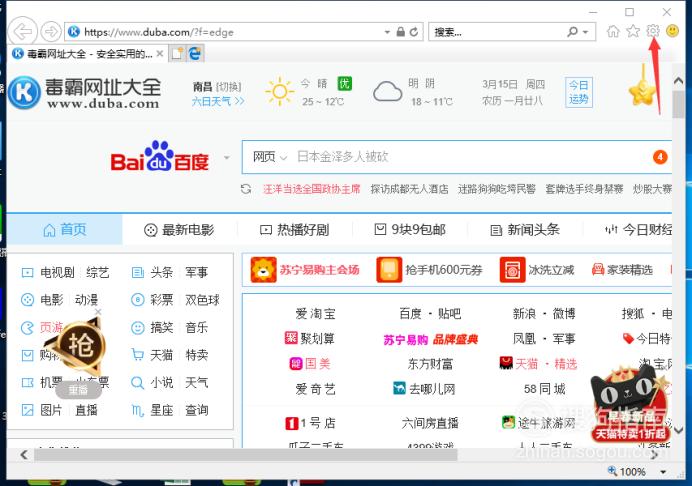Screen dimensions: 692x486
Task: Click the 彩票 category link
Action: [x=162, y=300]
